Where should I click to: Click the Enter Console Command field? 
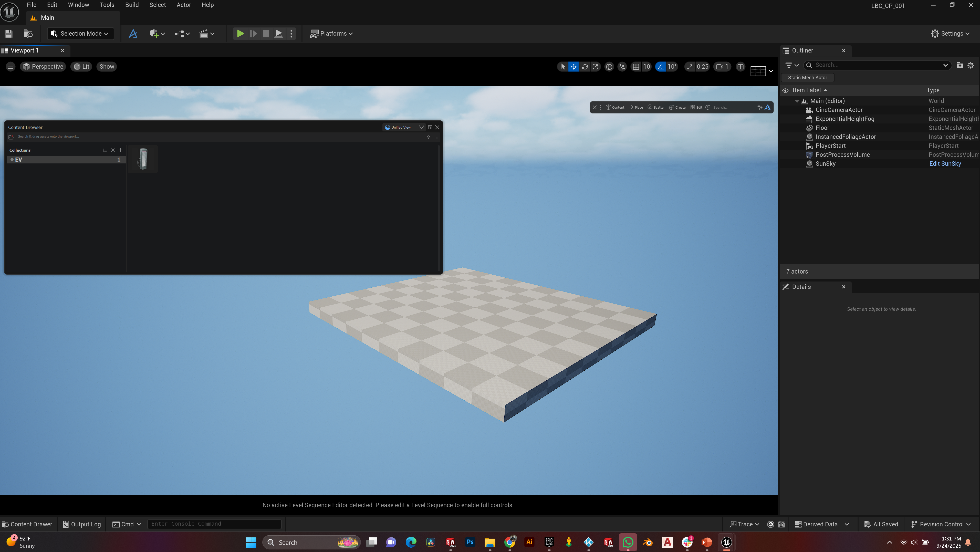point(214,524)
